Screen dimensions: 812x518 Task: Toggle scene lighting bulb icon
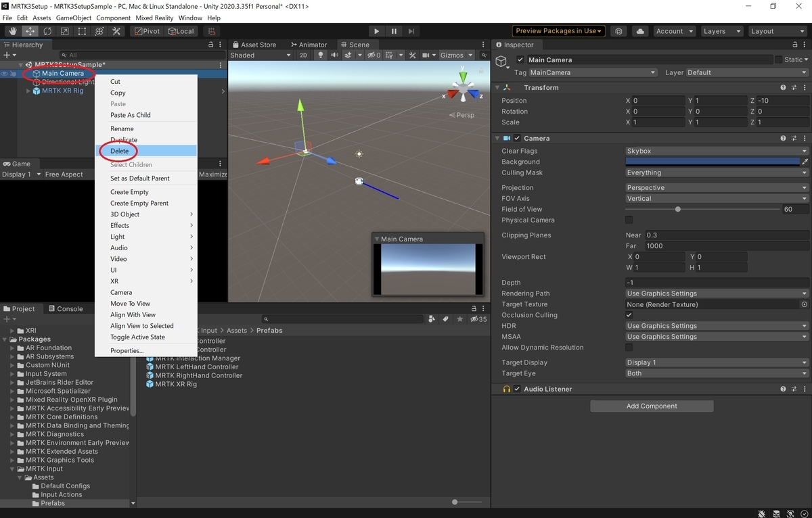pyautogui.click(x=321, y=55)
